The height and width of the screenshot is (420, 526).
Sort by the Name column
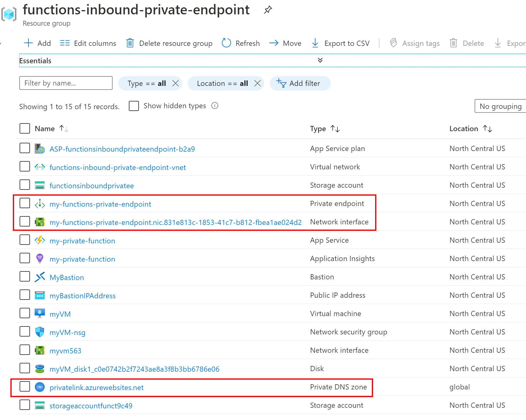point(51,129)
